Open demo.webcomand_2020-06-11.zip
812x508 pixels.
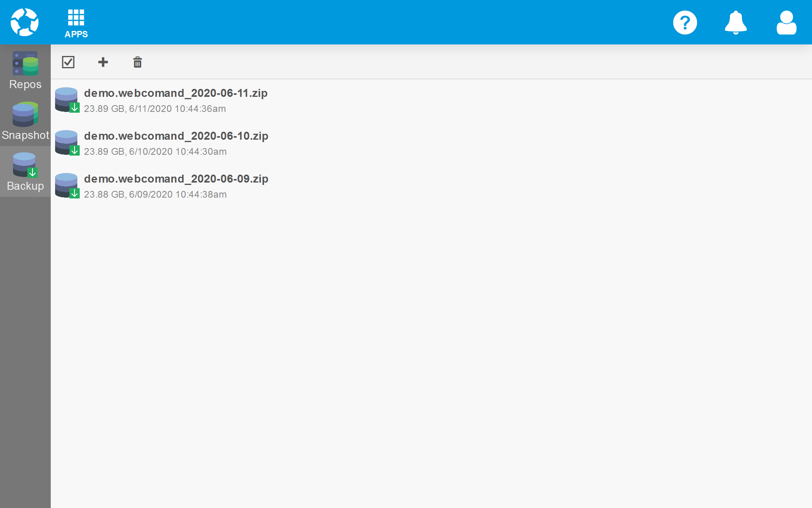(176, 93)
